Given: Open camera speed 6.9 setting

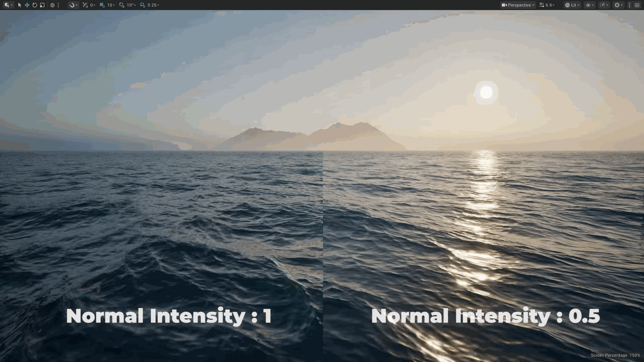Looking at the screenshot, I should [x=547, y=5].
